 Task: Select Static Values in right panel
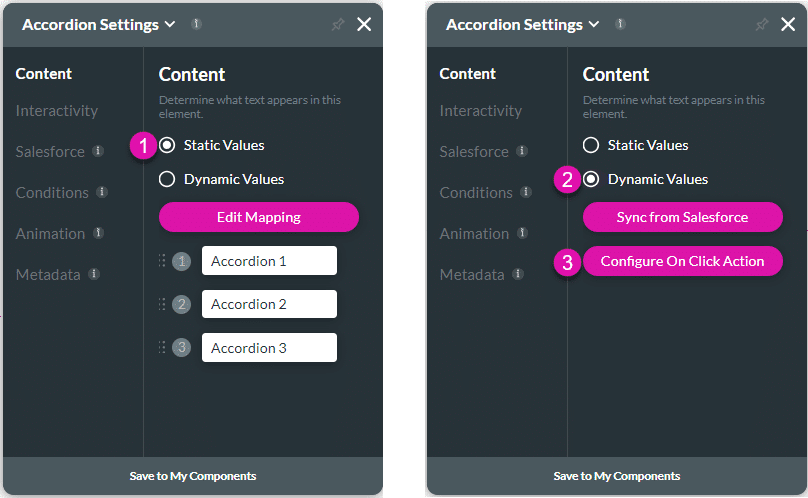pyautogui.click(x=591, y=146)
